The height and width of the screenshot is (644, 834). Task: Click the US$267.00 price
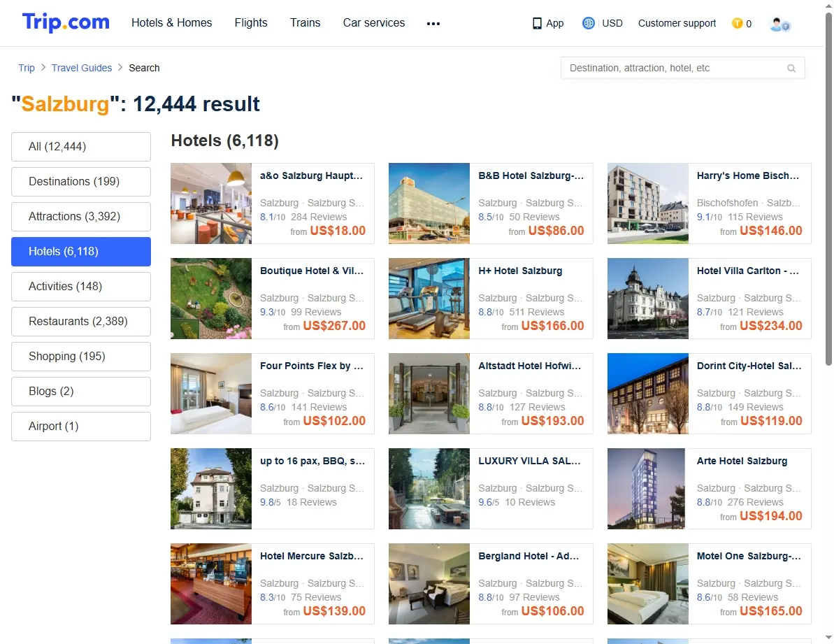(334, 326)
